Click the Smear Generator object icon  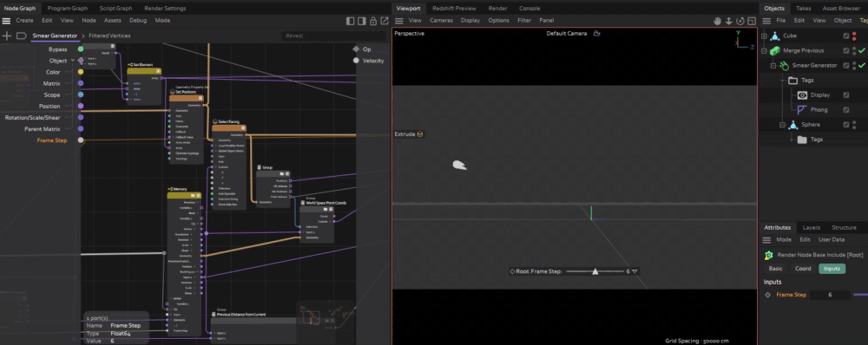[784, 65]
